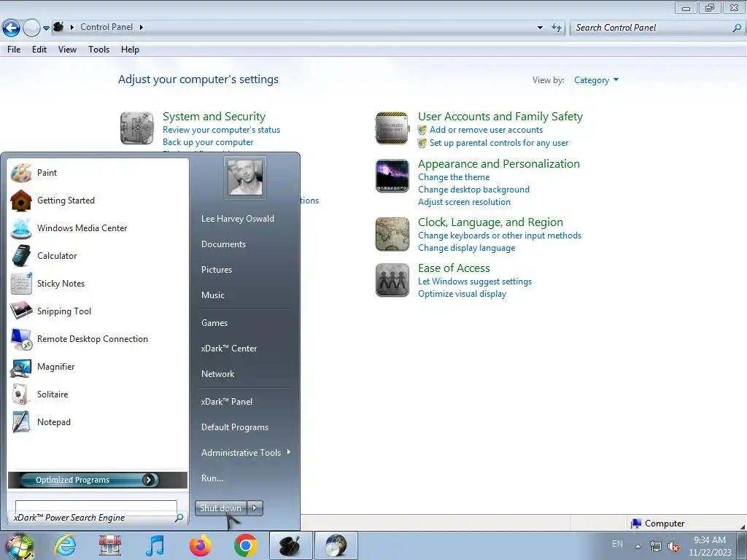747x560 pixels.
Task: Click the Start orb on the taskbar
Action: [x=19, y=547]
